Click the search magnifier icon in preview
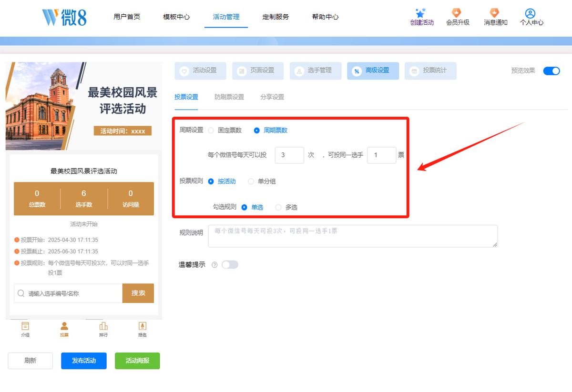 21,293
